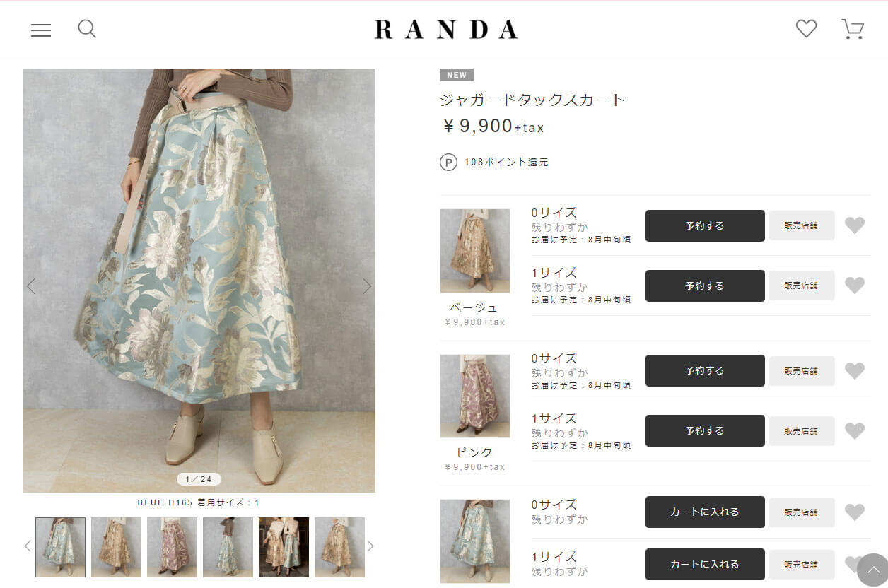The image size is (888, 588).
Task: Favorite the beige 0サイズ heart
Action: pos(855,225)
